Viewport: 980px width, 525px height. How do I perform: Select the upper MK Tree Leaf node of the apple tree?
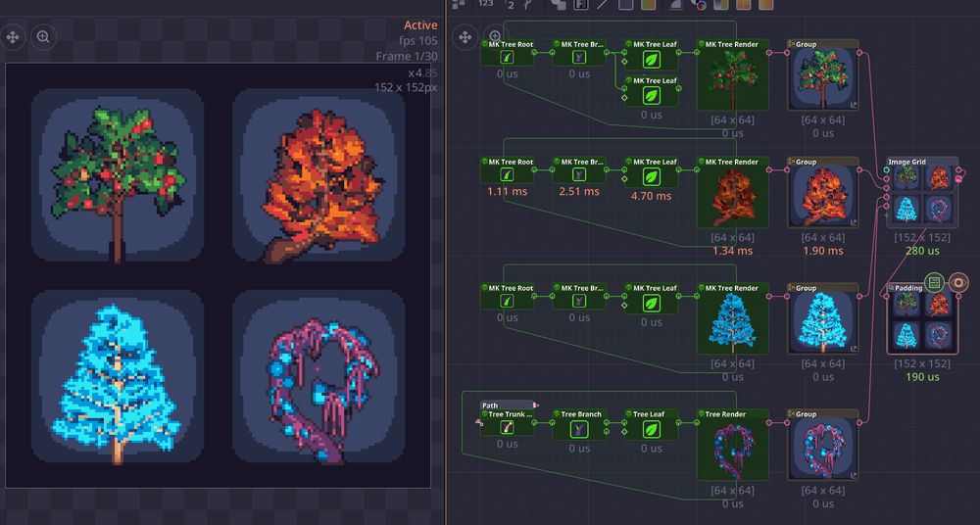[652, 55]
